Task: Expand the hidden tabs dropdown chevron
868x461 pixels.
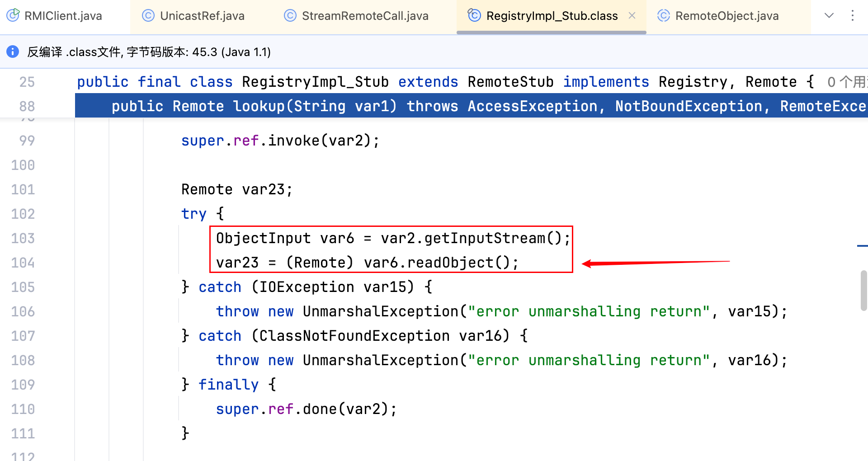Action: point(829,16)
